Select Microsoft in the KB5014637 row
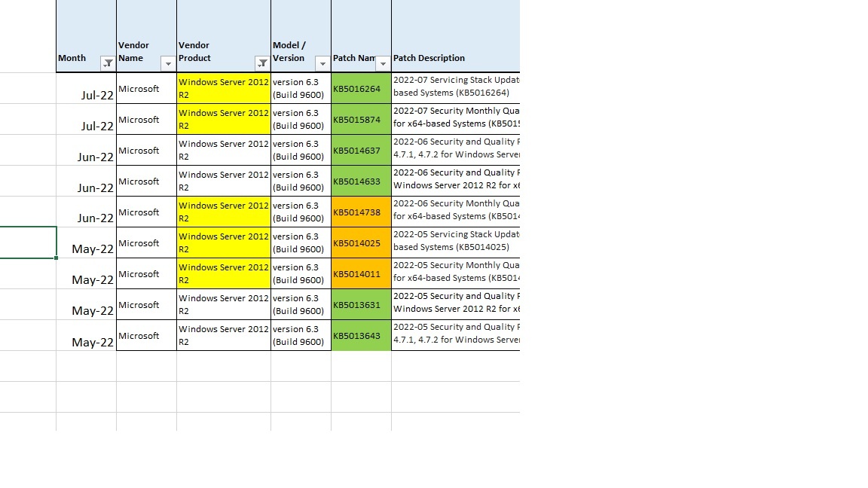The height and width of the screenshot is (488, 868). click(139, 151)
